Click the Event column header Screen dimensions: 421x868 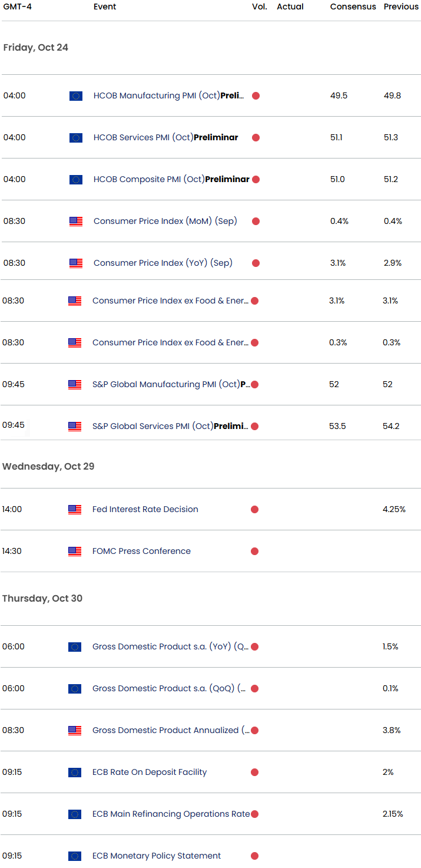(105, 7)
